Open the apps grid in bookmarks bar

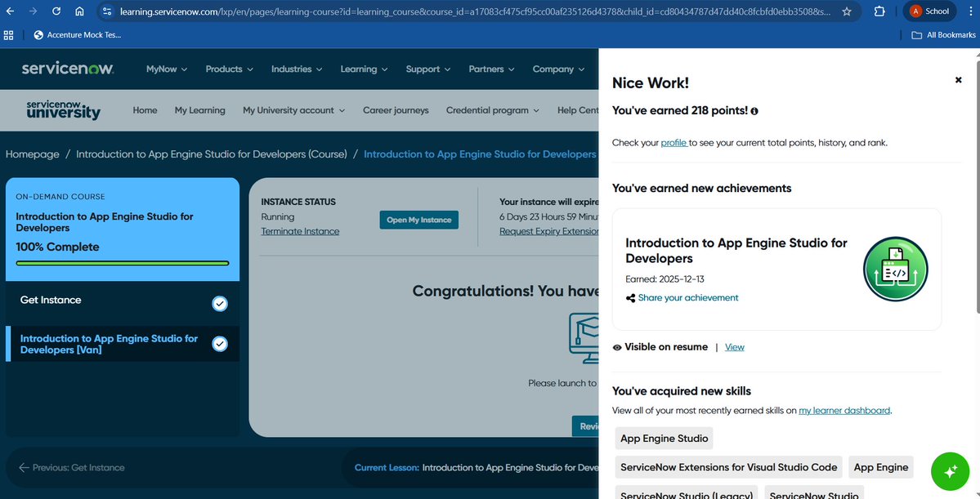tap(9, 35)
